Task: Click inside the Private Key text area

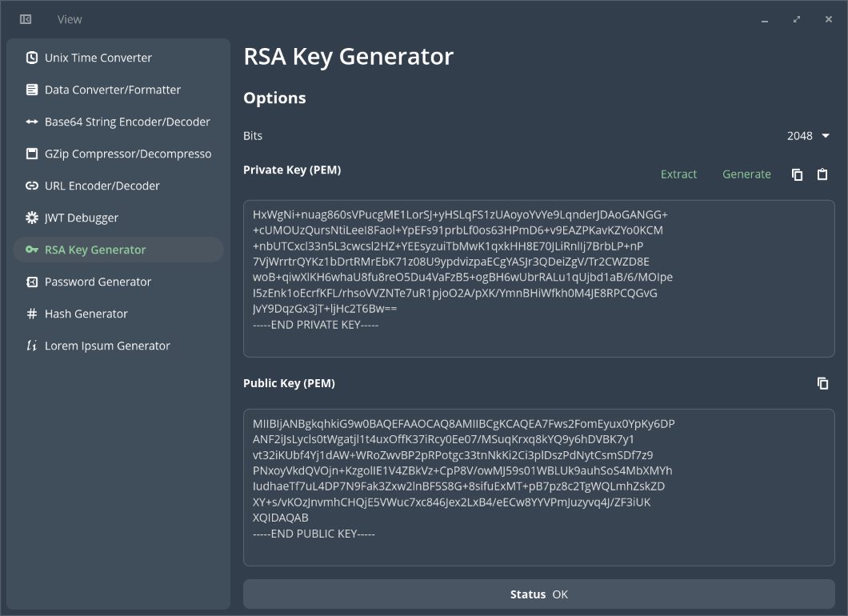Action: point(538,278)
